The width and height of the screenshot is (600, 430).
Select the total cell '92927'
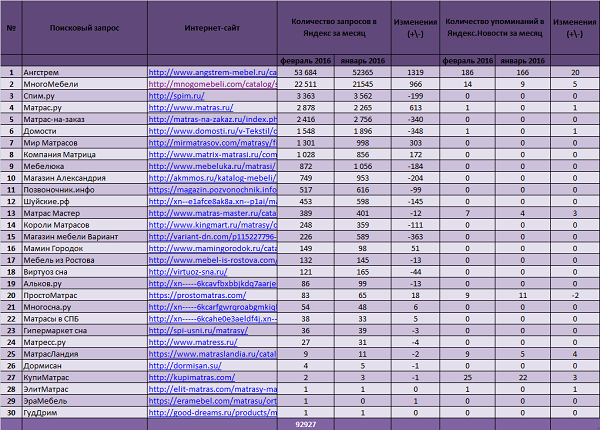306,424
